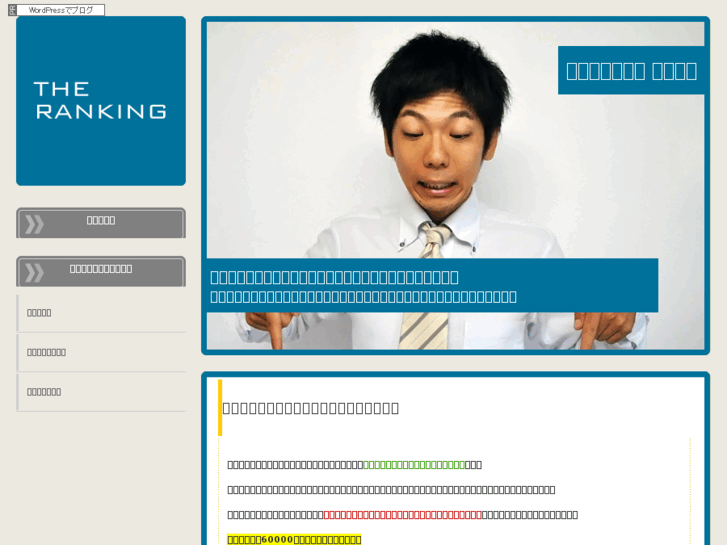
Task: Click the red highlighted sentence in article
Action: (402, 515)
